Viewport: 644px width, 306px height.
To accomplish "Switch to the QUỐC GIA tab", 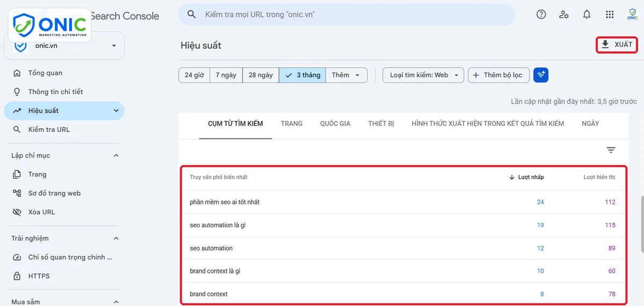I will [335, 124].
